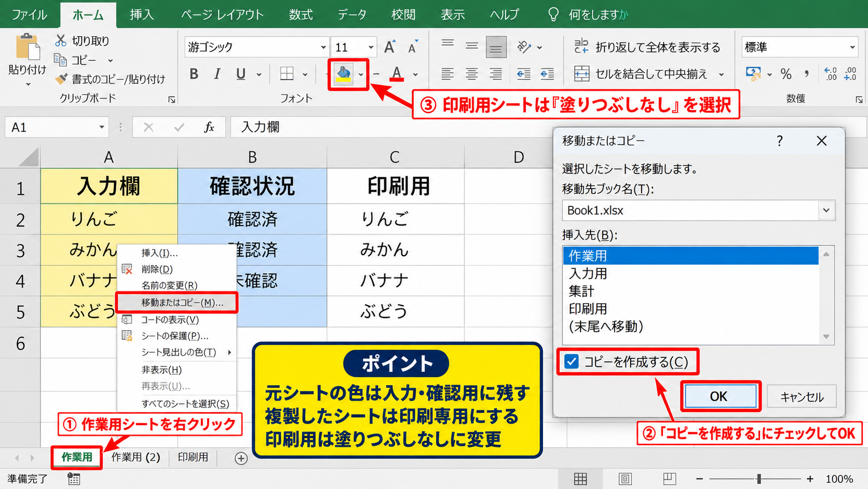Open the font size dropdown
The image size is (868, 489).
(371, 47)
